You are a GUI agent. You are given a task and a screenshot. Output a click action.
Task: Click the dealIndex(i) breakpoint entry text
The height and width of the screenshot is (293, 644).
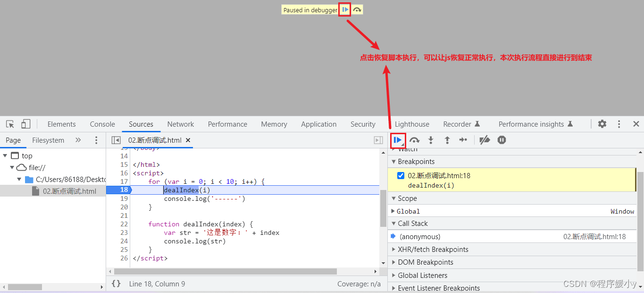431,185
